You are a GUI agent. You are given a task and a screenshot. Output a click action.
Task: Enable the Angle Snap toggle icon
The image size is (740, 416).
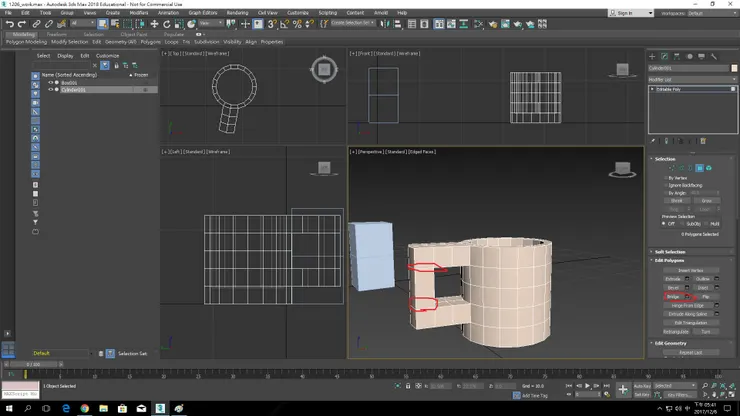click(285, 24)
